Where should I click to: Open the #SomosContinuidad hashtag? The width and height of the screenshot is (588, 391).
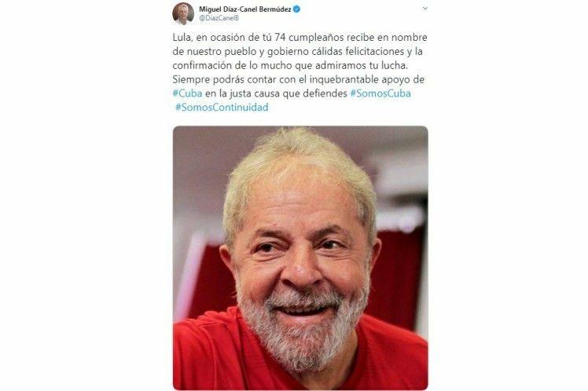click(x=222, y=108)
